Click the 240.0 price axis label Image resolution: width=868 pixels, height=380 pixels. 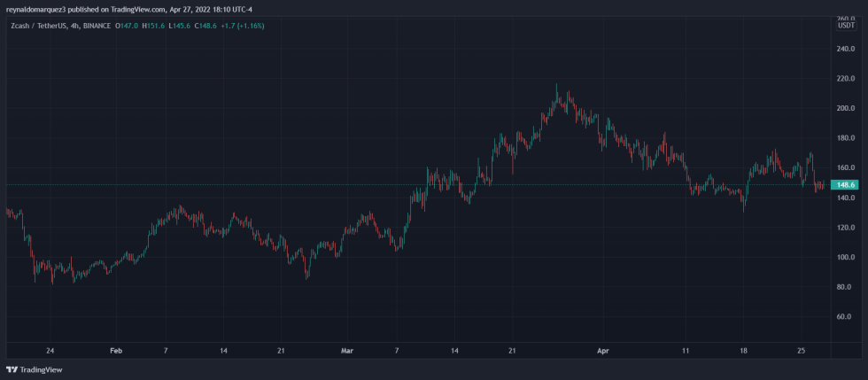point(846,49)
